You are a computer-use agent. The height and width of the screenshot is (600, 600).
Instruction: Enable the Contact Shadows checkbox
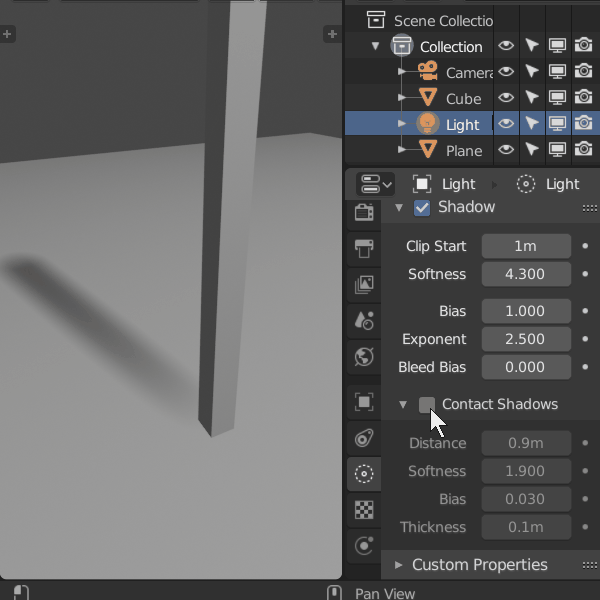point(427,404)
